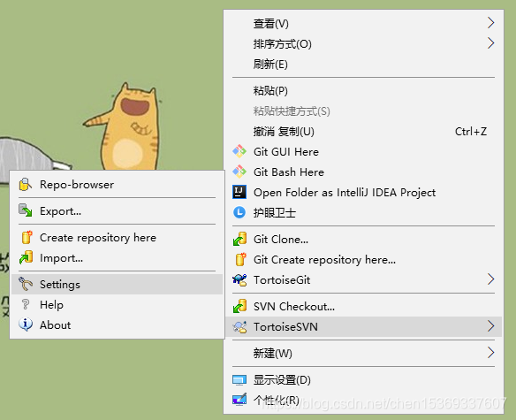Expand the TortoiseGit submenu arrow

(490, 279)
